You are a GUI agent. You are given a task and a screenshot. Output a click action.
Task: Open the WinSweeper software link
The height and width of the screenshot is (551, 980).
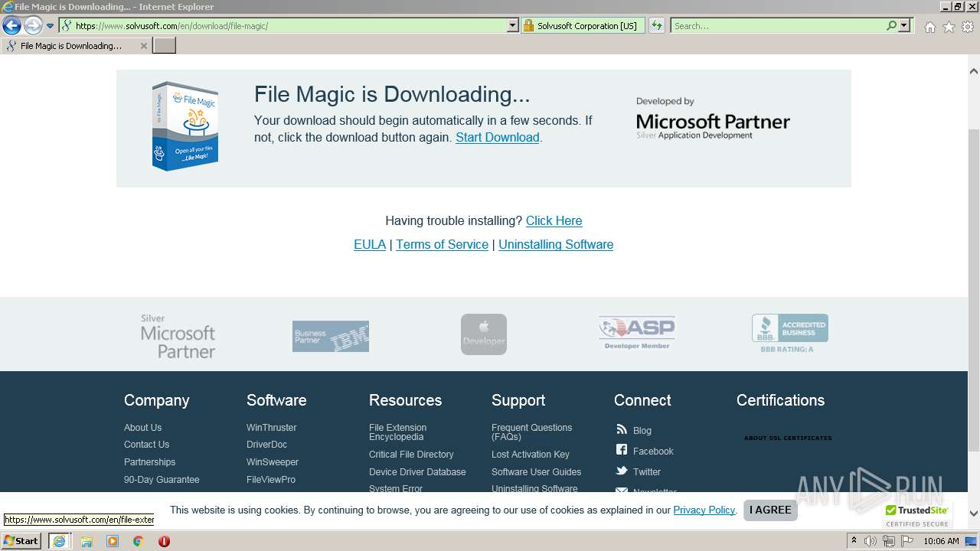coord(273,462)
